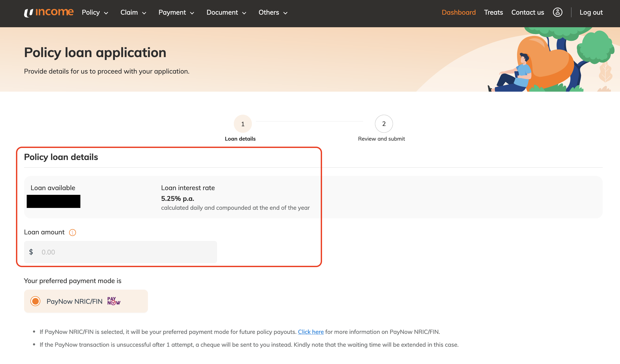Click the user profile icon
This screenshot has width=620, height=364.
(x=558, y=12)
